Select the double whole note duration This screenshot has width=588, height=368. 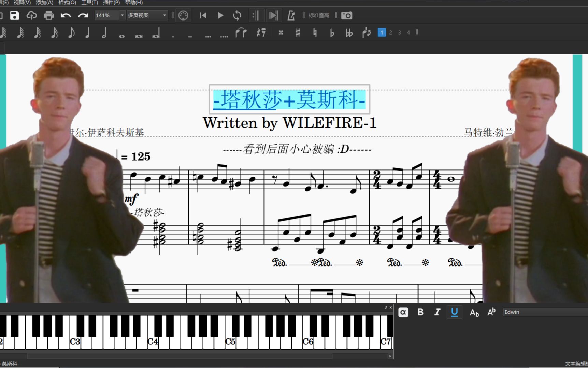139,36
